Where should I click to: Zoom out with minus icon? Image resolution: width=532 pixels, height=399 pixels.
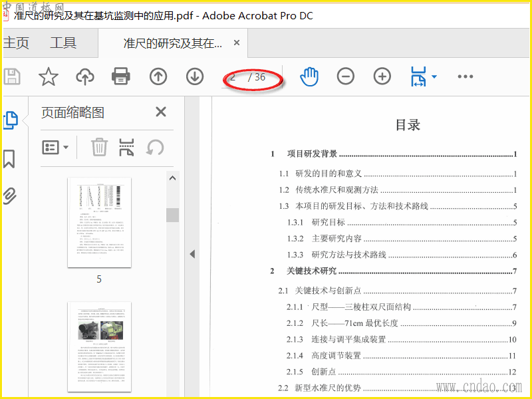346,76
